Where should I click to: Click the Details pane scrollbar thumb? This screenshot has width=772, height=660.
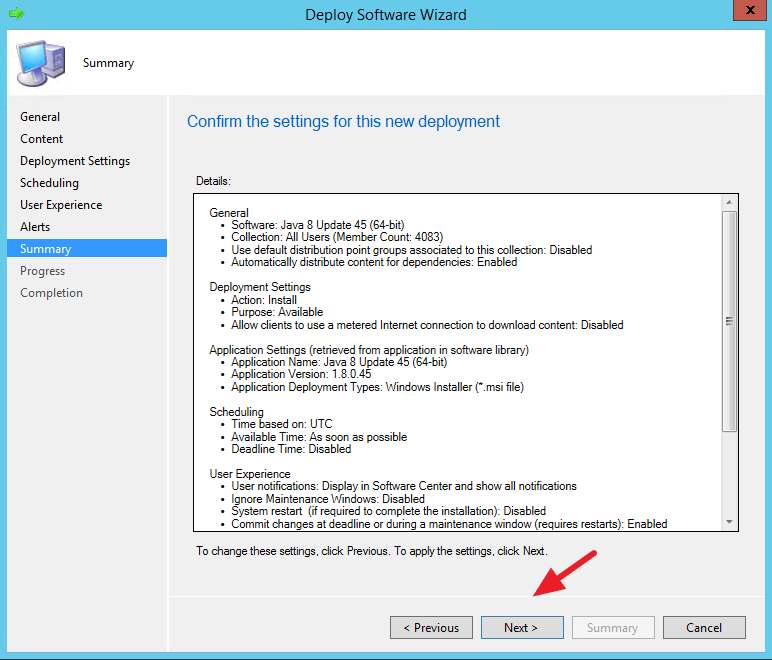[x=729, y=321]
